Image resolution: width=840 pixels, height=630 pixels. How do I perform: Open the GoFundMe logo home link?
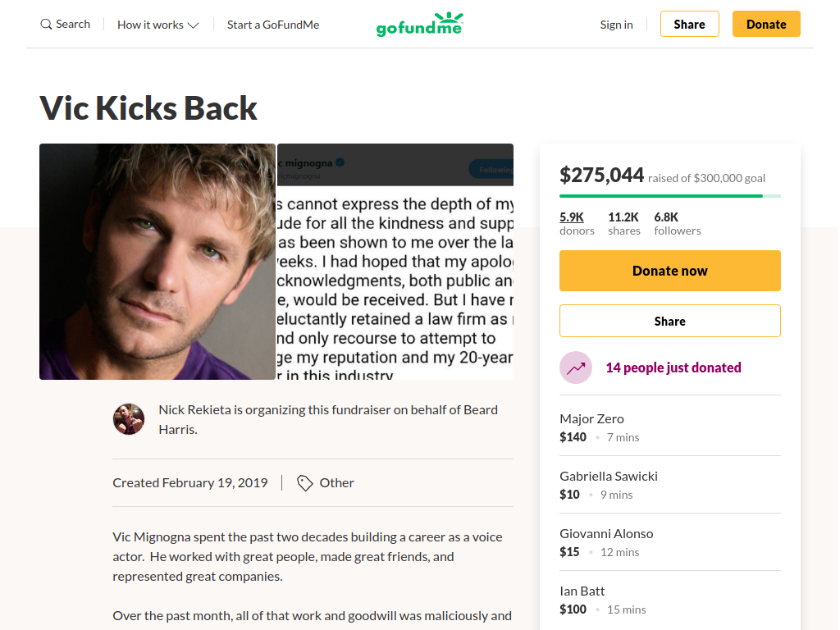(x=419, y=24)
